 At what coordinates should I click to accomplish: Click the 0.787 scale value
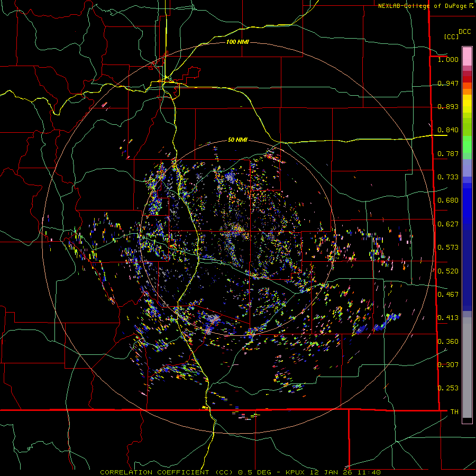(448, 153)
